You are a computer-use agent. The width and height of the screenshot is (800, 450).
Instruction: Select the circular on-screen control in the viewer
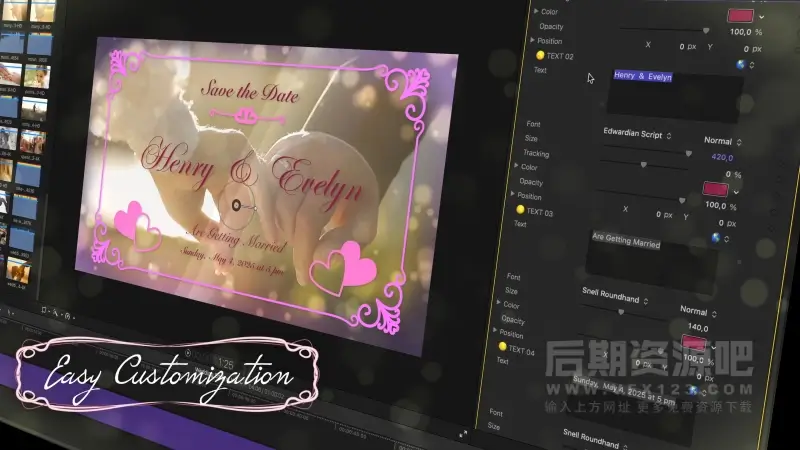coord(240,207)
